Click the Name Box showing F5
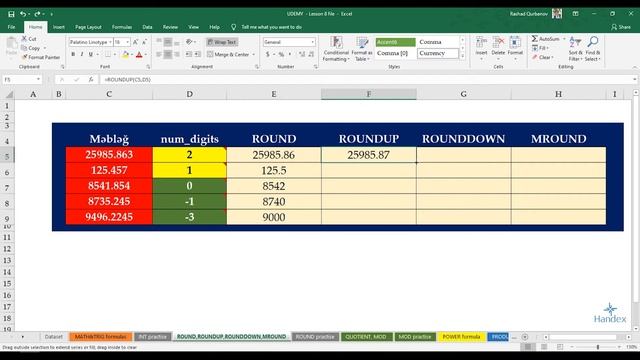The width and height of the screenshot is (640, 360). 22,80
